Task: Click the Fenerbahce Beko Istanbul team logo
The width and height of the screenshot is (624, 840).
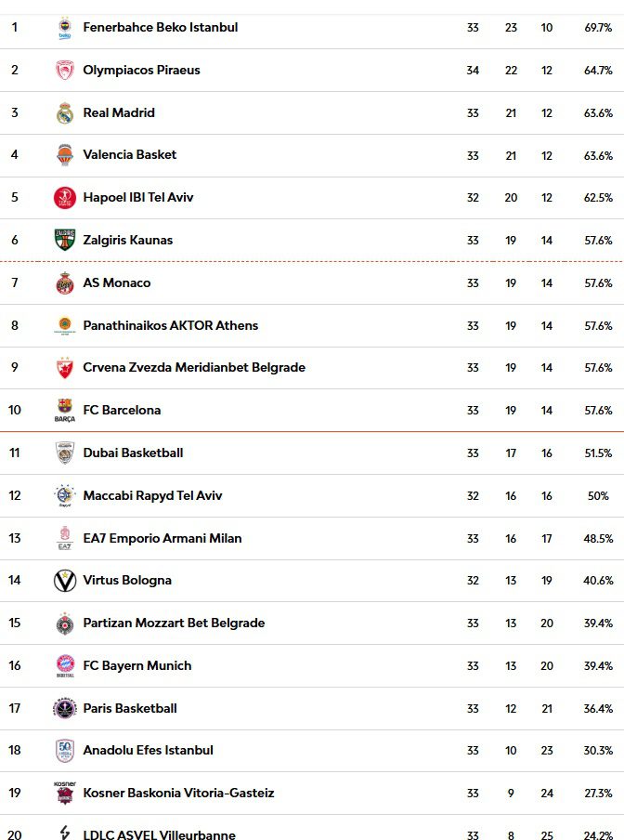Action: [65, 27]
